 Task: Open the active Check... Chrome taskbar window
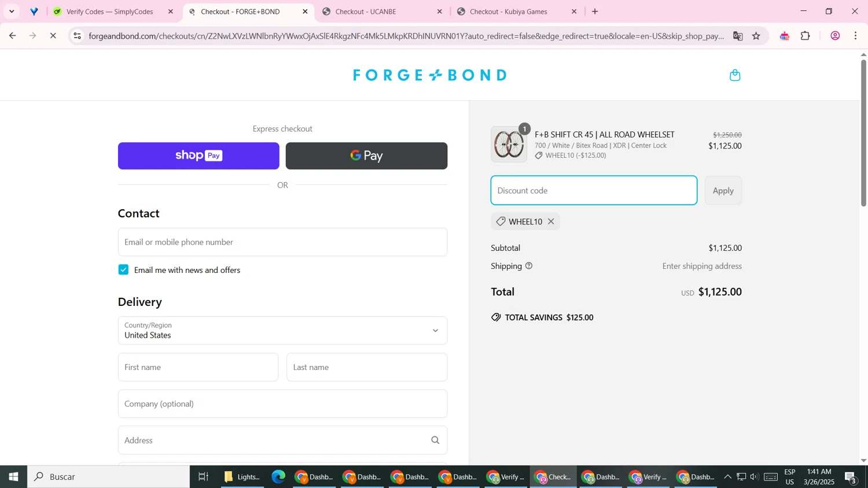tap(554, 477)
